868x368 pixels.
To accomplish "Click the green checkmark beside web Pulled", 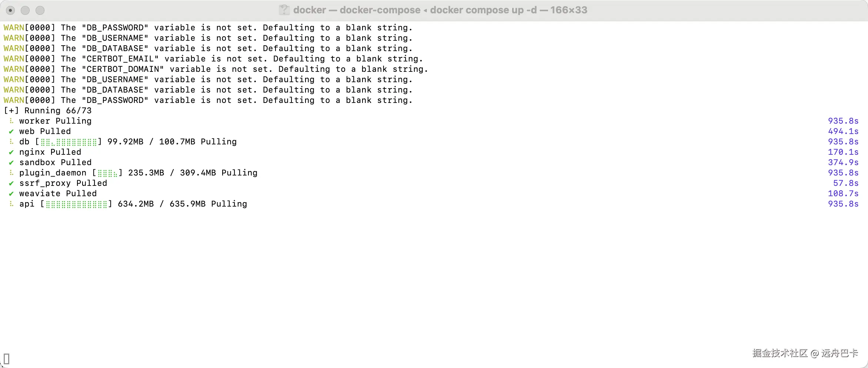I will 11,131.
